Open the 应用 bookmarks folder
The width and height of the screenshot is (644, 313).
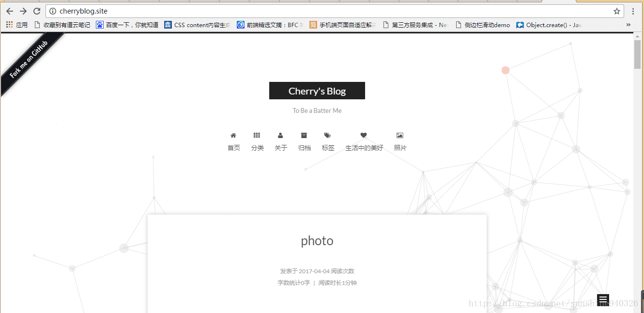22,24
